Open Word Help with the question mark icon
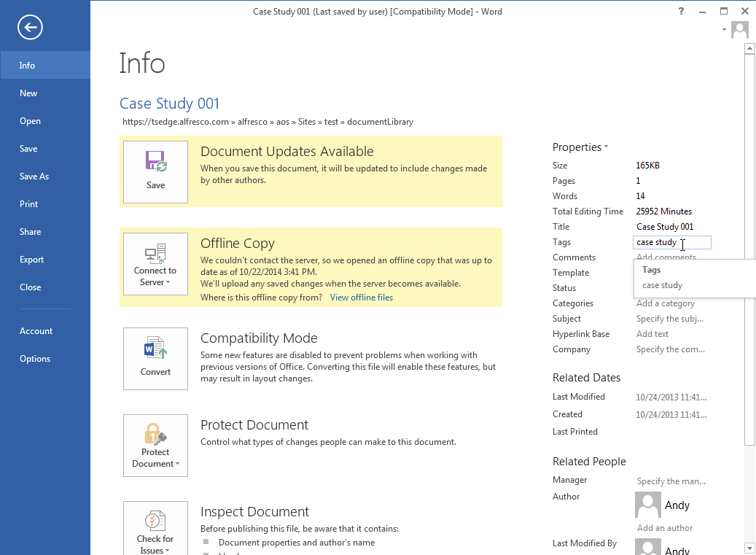The height and width of the screenshot is (555, 756). tap(680, 11)
